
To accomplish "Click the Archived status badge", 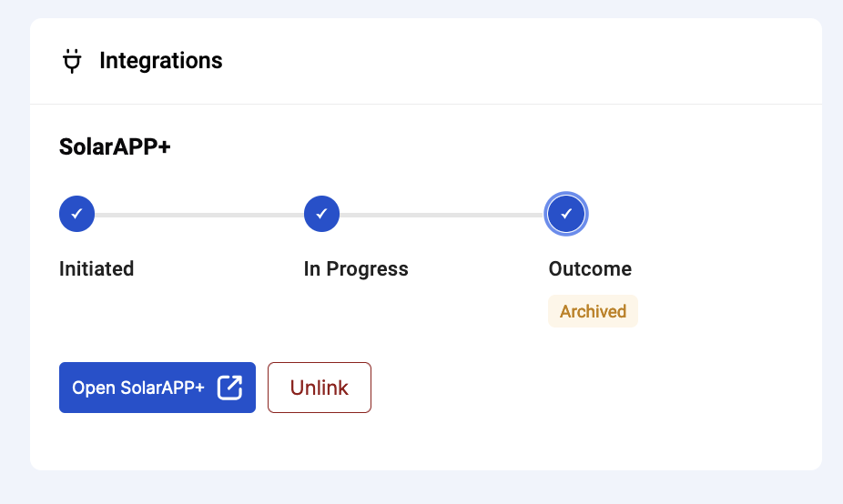I will point(593,311).
